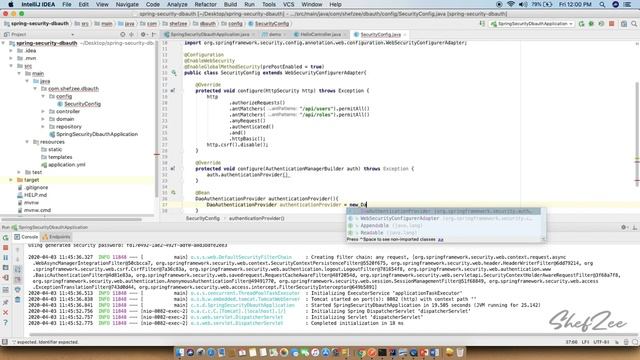Select WebSecurityConfigurerAdapter completion suggestion
The image size is (640, 360).
tap(443, 218)
